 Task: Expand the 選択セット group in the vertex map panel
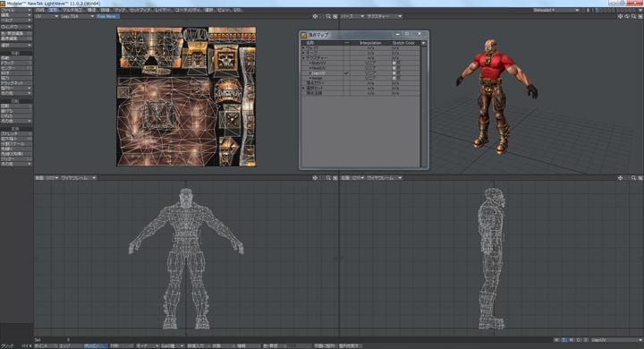pyautogui.click(x=304, y=88)
